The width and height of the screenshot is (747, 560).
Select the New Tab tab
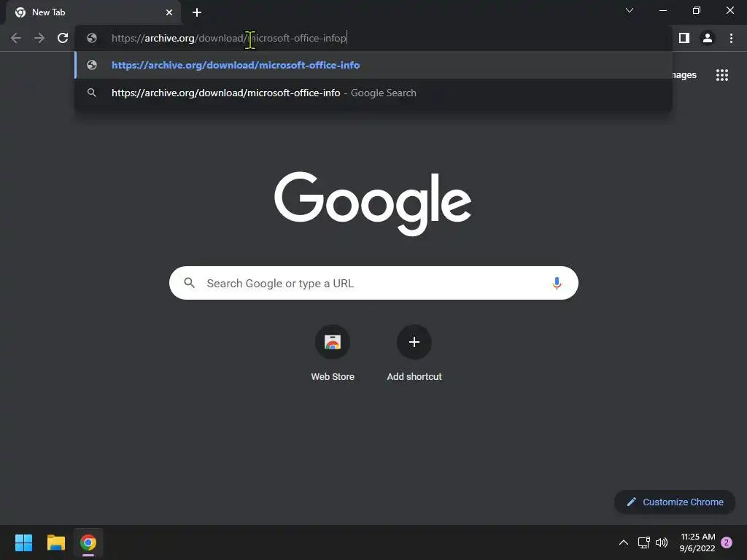[x=93, y=12]
